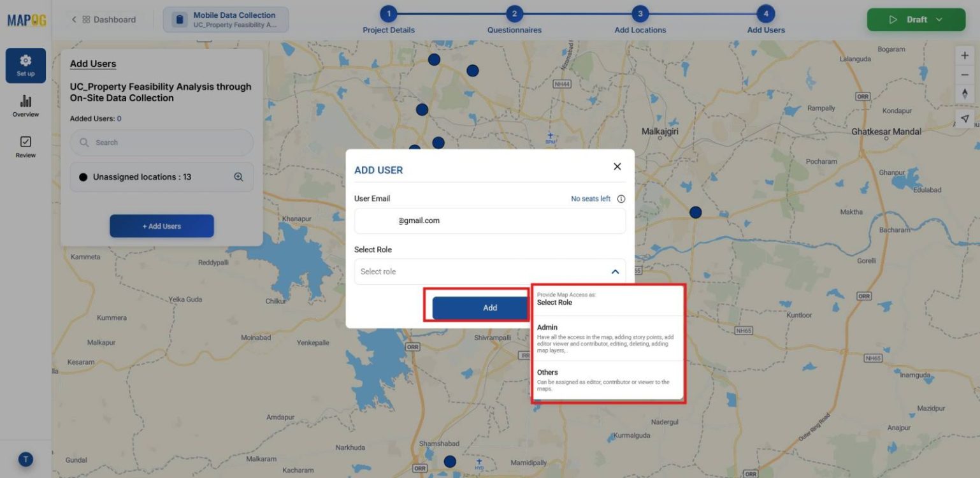Viewport: 980px width, 478px height.
Task: Open the Draft status dropdown
Action: click(915, 19)
